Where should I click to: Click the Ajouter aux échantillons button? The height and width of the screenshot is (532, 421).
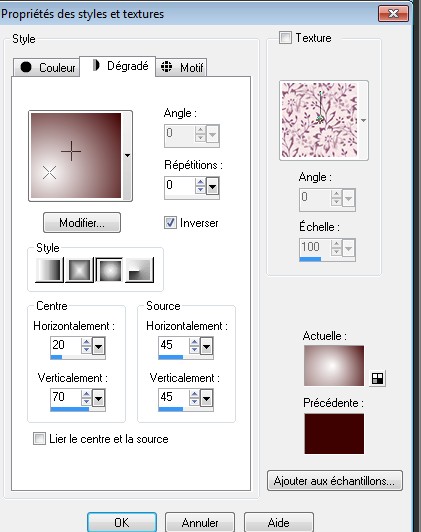pos(334,480)
